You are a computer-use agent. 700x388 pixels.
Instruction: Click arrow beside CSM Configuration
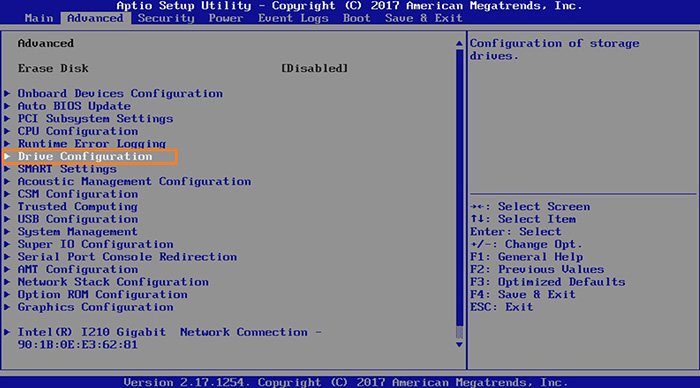click(7, 194)
